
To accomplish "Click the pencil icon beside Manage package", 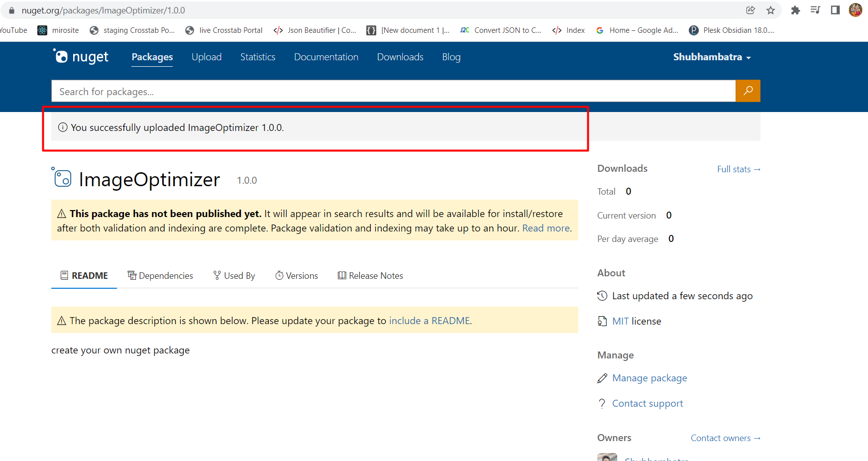I will pos(602,378).
